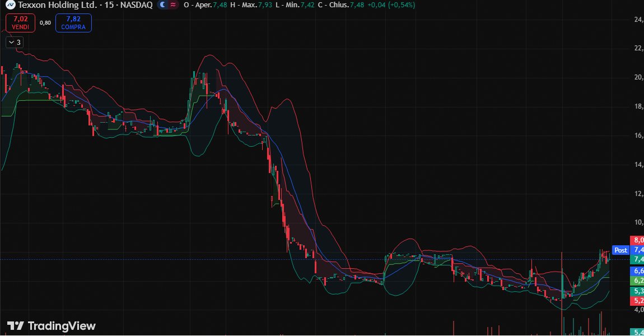This screenshot has width=644, height=336.
Task: Click the red 8,0 price scale label
Action: 637,240
